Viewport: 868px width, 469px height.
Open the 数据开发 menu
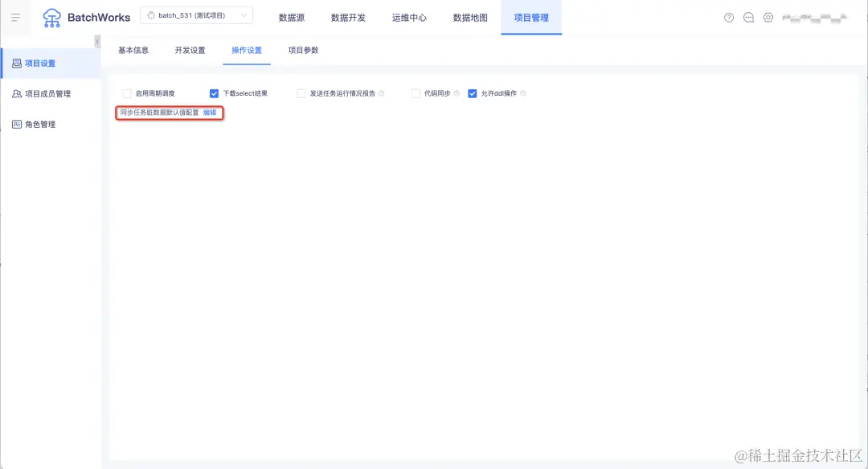pyautogui.click(x=348, y=18)
